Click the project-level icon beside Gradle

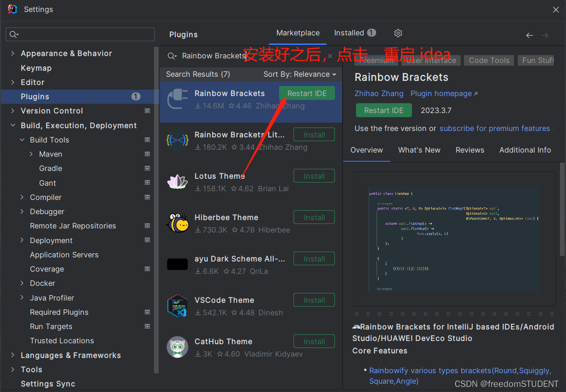pos(147,168)
